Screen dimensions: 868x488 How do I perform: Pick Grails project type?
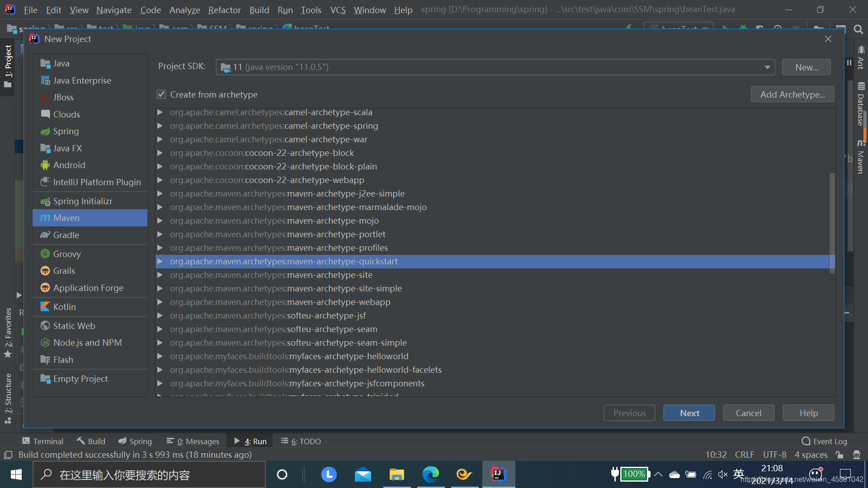pyautogui.click(x=90, y=271)
